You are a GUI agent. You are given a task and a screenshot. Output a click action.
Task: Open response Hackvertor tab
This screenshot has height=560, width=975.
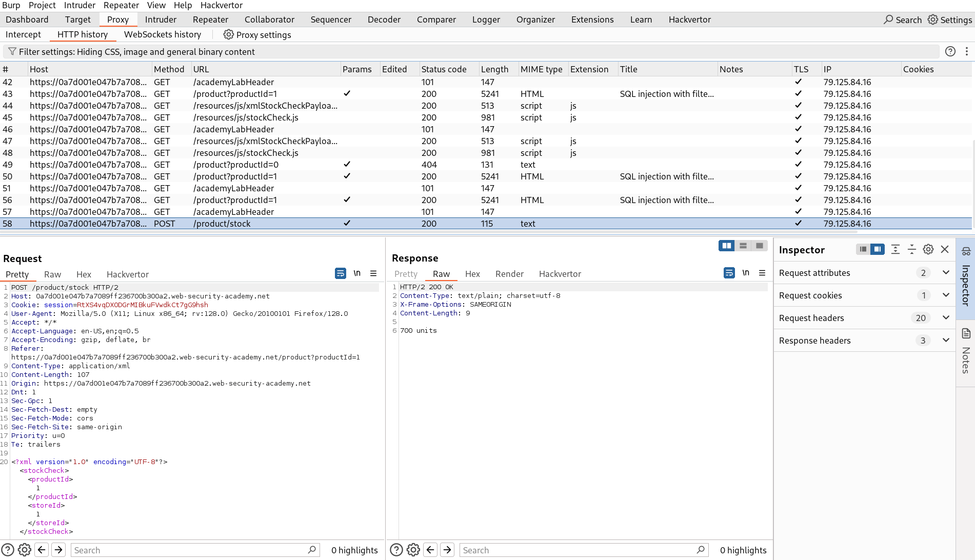(560, 274)
